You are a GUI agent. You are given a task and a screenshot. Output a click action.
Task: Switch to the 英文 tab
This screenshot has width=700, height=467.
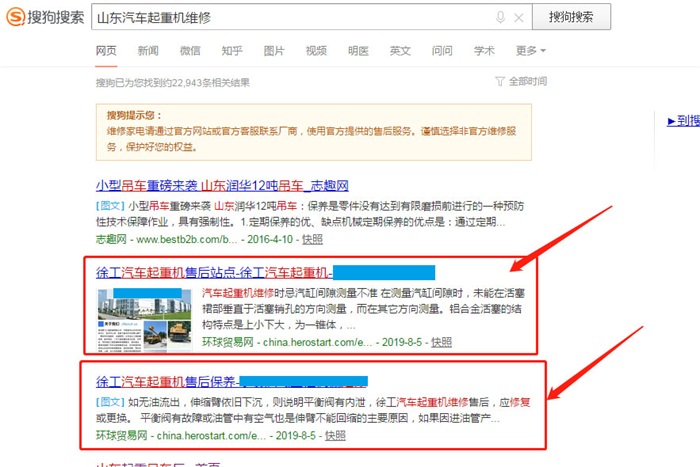pyautogui.click(x=400, y=51)
